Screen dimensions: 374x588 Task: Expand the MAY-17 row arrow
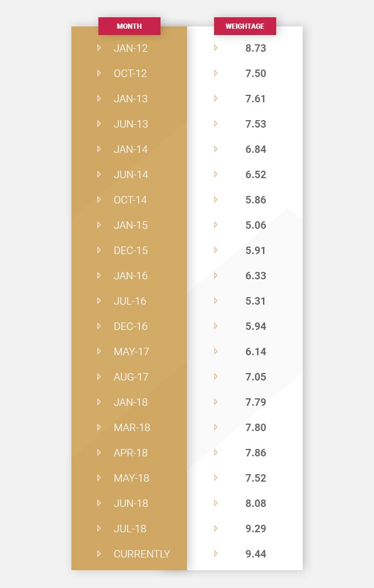click(x=99, y=351)
